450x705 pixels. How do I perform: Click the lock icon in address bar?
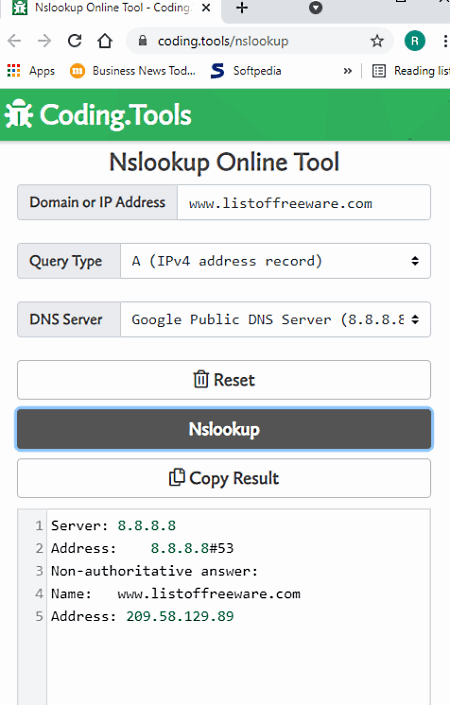click(x=143, y=41)
